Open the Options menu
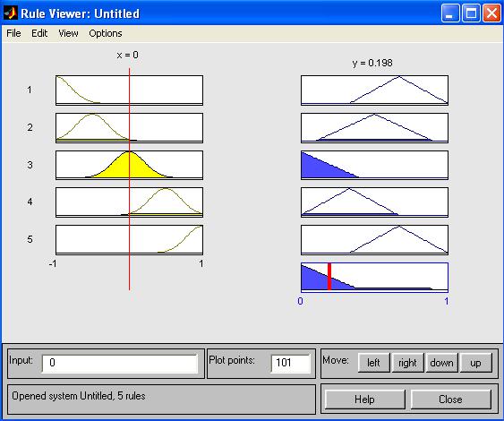The width and height of the screenshot is (504, 421). click(106, 33)
